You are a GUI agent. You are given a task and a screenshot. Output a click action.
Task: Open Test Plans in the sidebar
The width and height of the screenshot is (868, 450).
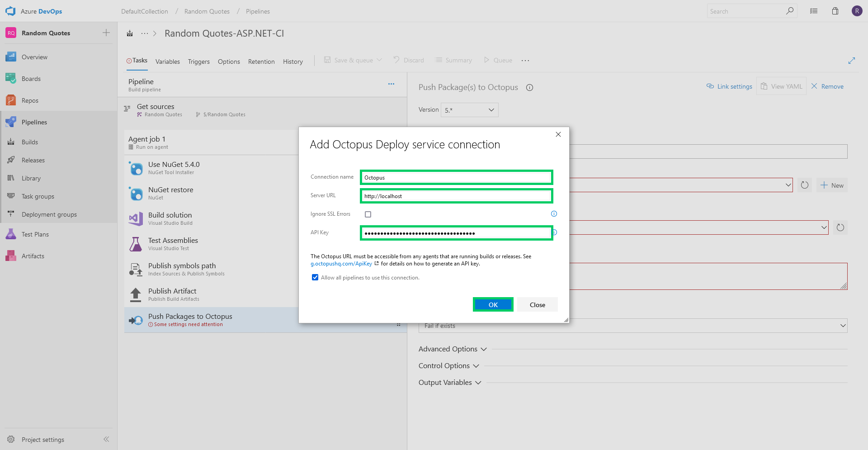click(35, 234)
